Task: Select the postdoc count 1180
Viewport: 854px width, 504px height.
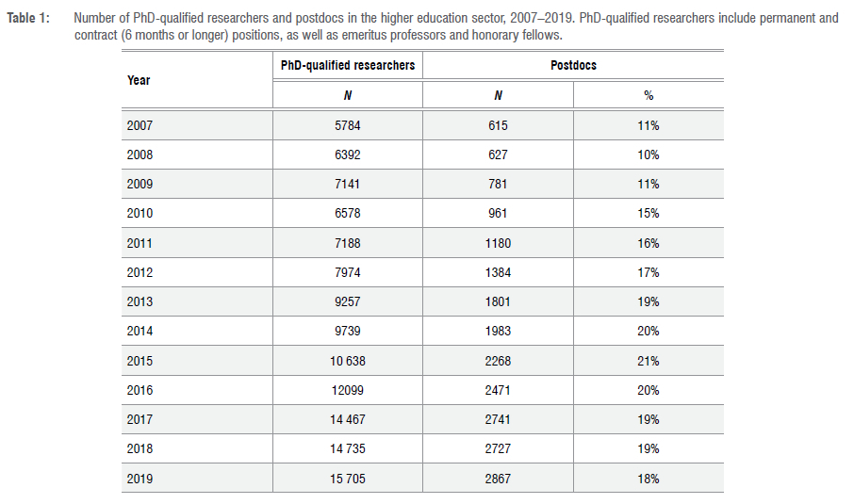Action: click(498, 243)
